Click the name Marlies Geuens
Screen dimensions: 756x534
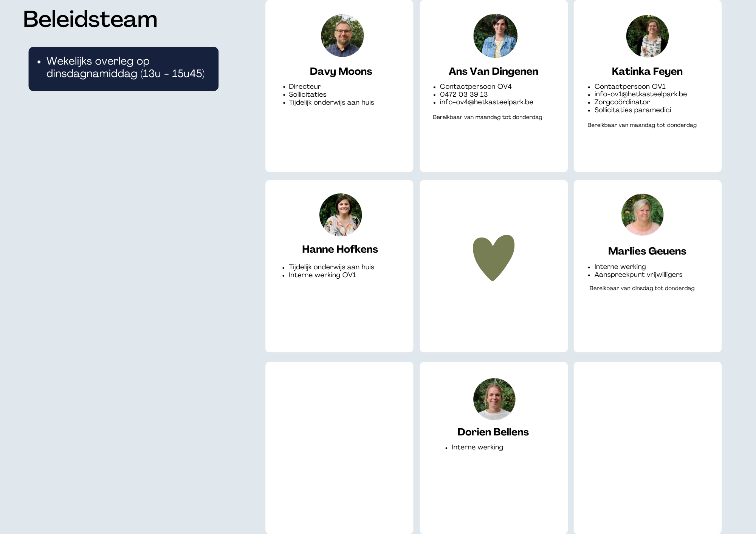(647, 251)
